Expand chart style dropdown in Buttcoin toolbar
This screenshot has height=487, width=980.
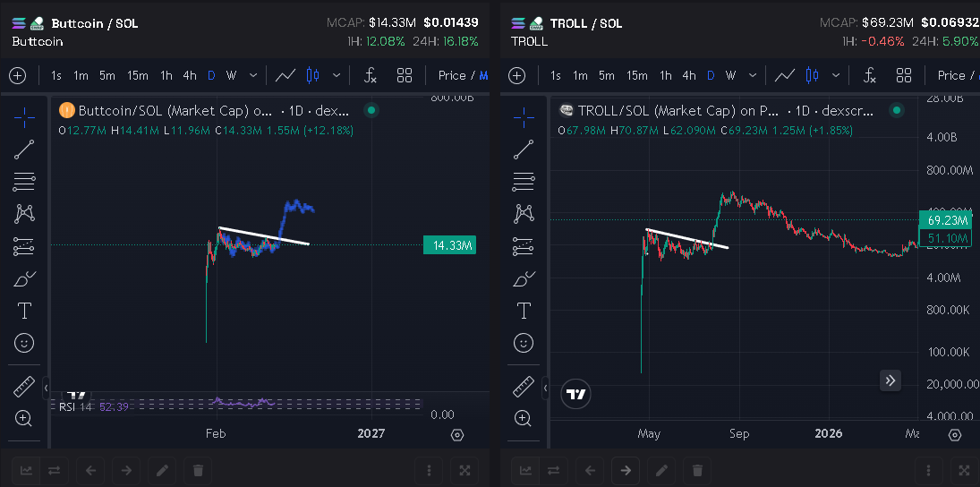[x=337, y=75]
